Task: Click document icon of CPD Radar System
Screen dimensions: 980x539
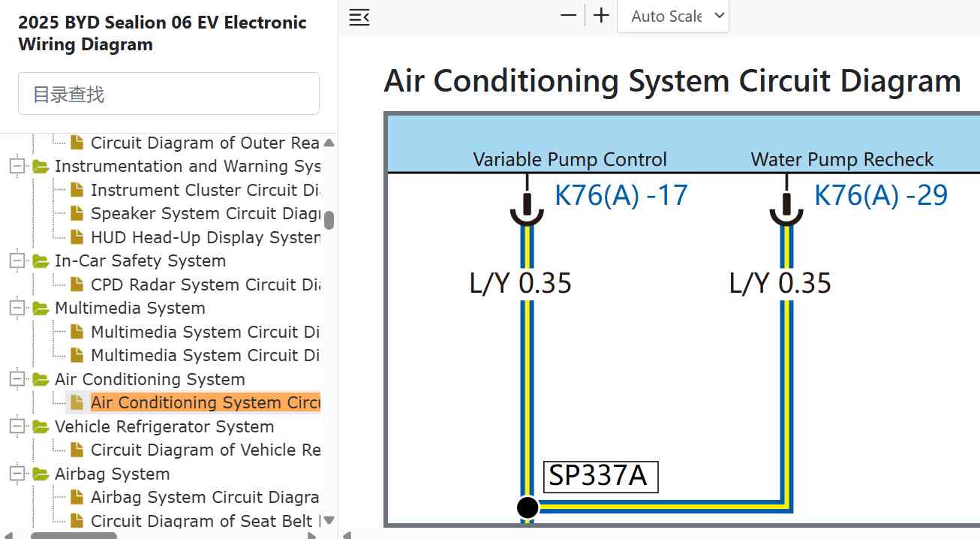Action: [77, 285]
